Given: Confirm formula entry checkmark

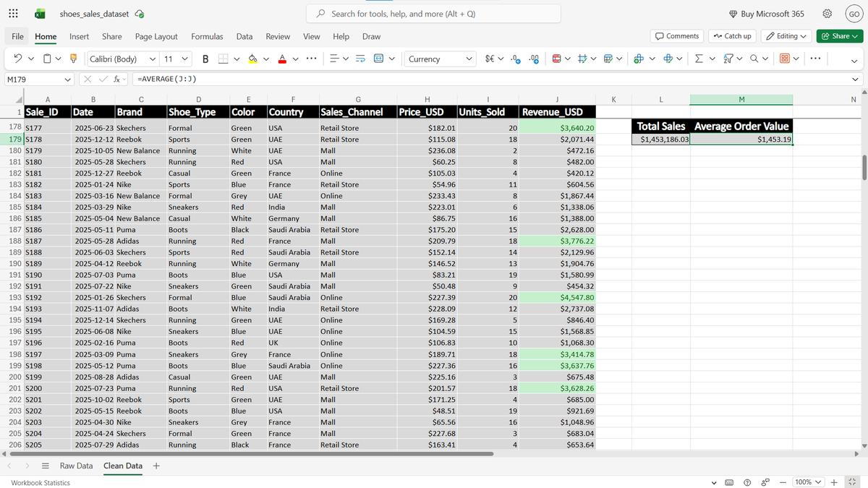Looking at the screenshot, I should [x=102, y=79].
